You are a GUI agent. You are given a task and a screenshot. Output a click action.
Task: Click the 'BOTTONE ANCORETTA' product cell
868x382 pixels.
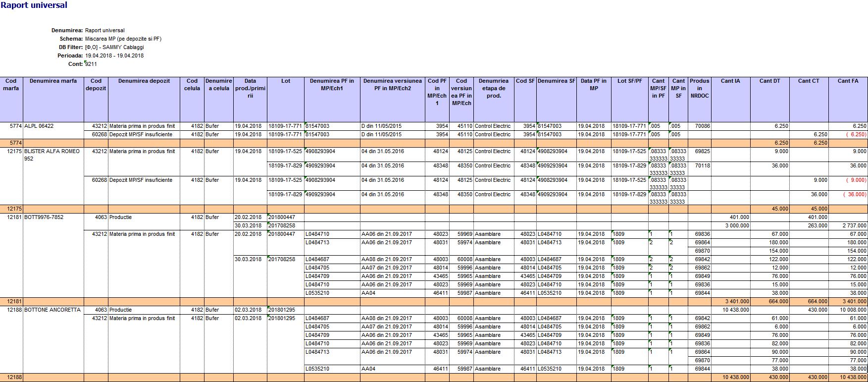pyautogui.click(x=52, y=310)
